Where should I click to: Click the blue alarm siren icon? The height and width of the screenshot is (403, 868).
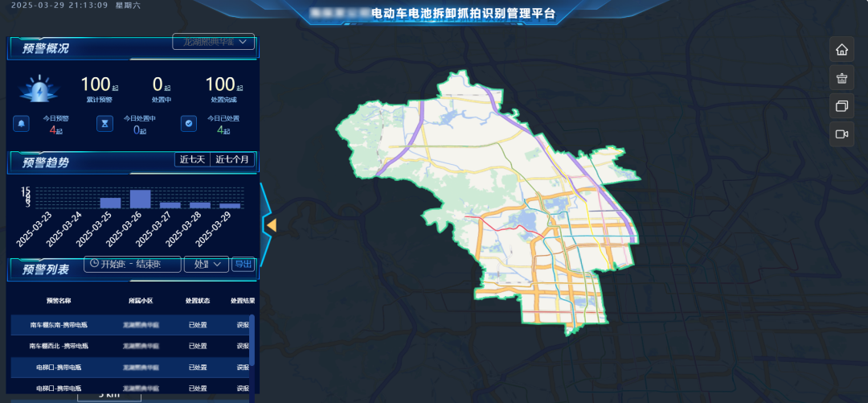[39, 88]
